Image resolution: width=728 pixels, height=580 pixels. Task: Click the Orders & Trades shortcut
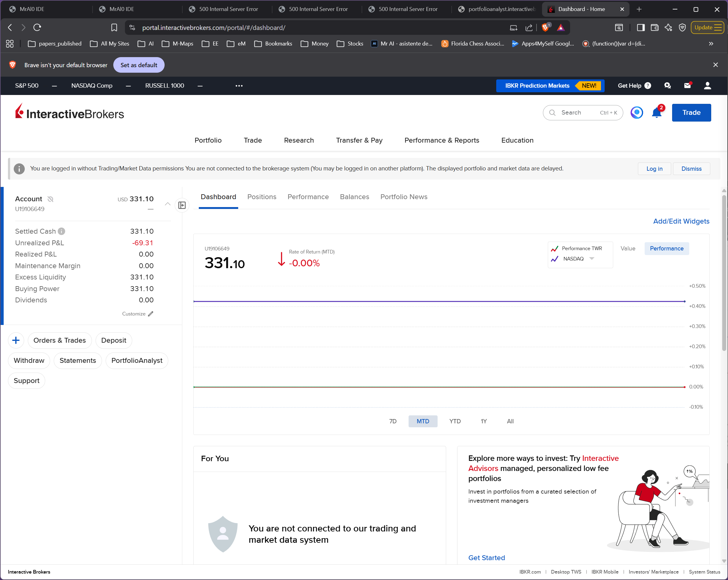tap(60, 340)
